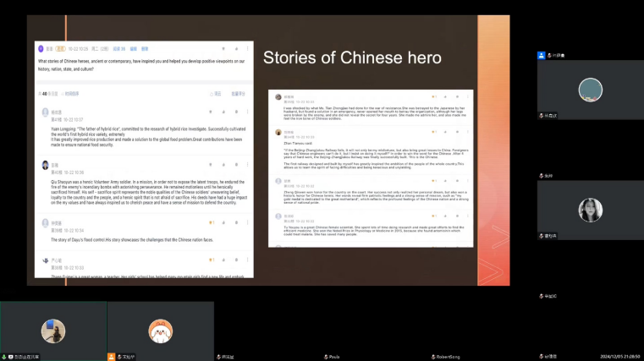The image size is (644, 361).
Task: Toggle the mic icon on the cartoon avatar tile
Action: point(118,357)
